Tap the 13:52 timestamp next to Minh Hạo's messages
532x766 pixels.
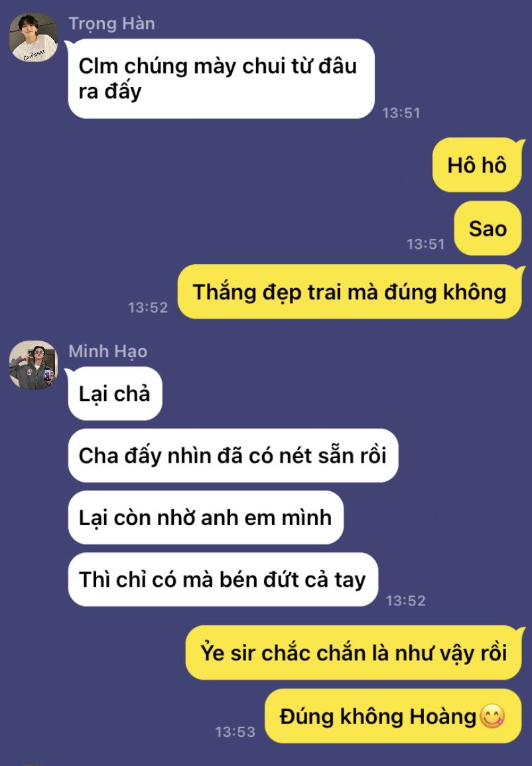coord(405,601)
